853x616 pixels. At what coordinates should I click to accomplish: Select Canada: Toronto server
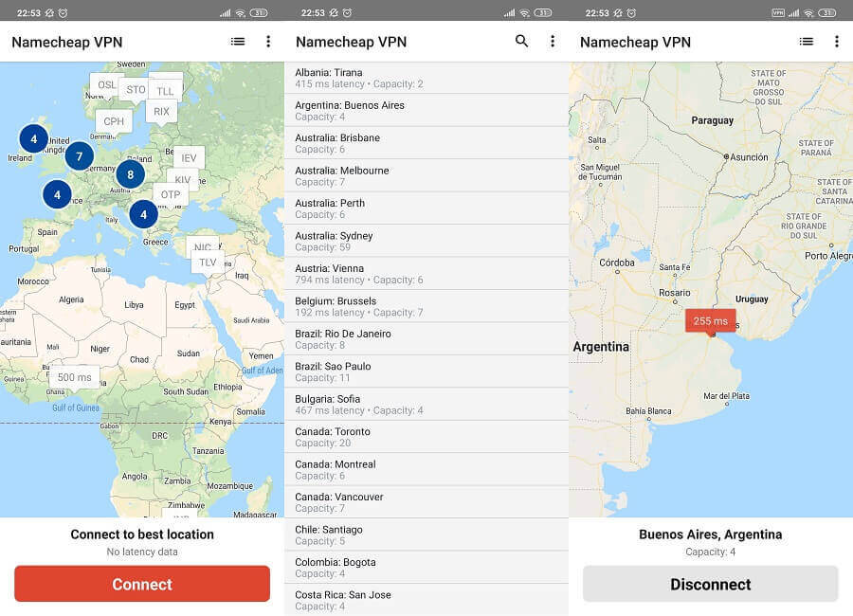(426, 437)
